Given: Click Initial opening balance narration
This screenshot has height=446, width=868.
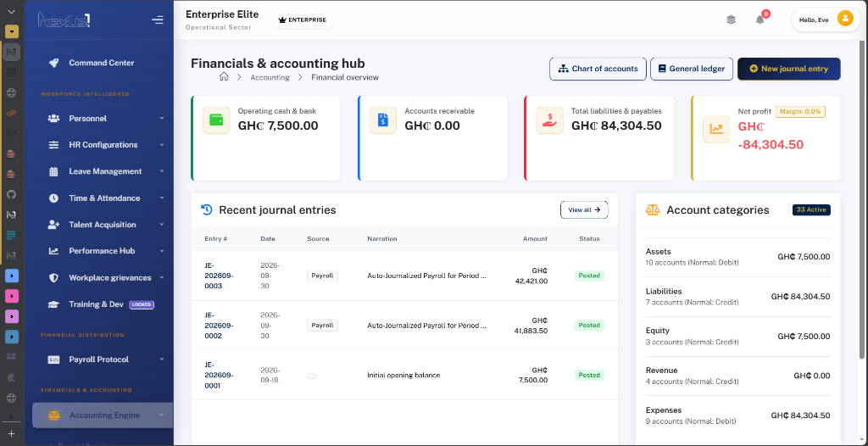Looking at the screenshot, I should pos(403,375).
